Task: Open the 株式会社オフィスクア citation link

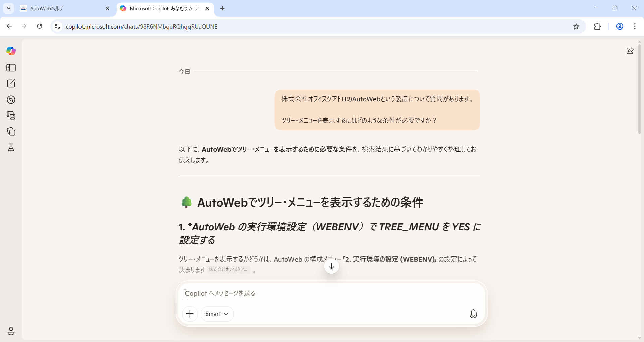Action: 228,270
